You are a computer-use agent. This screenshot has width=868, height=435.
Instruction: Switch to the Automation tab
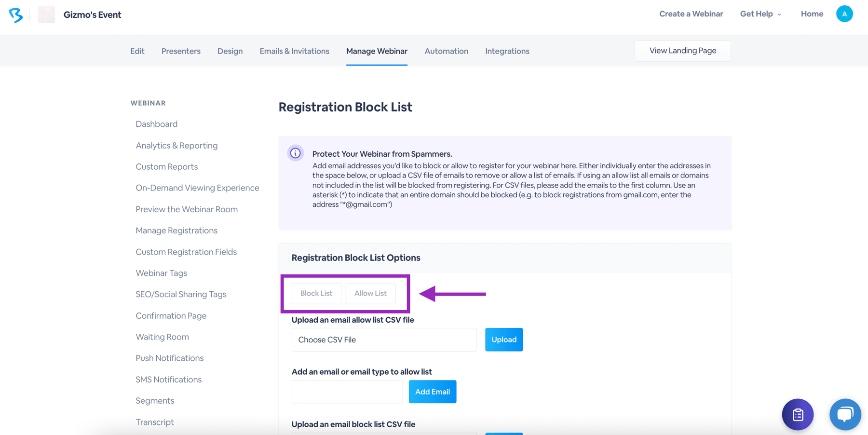pyautogui.click(x=446, y=51)
